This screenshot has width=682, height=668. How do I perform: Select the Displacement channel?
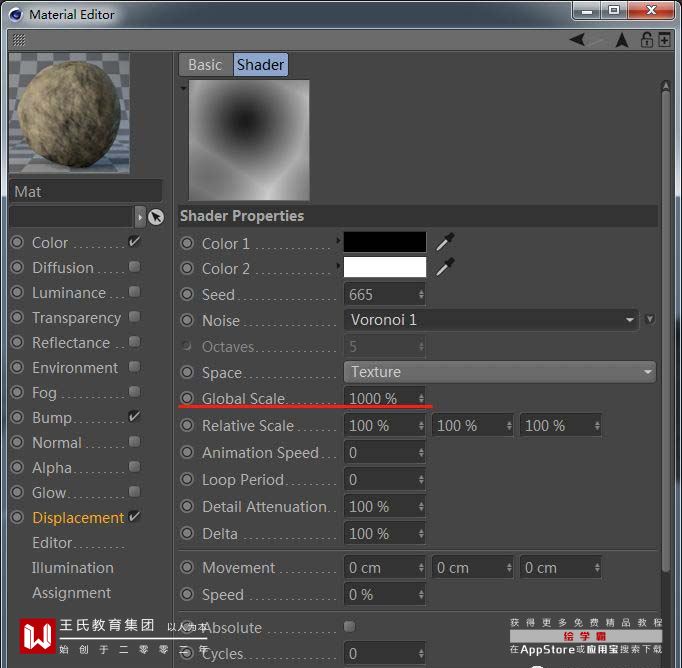coord(78,518)
